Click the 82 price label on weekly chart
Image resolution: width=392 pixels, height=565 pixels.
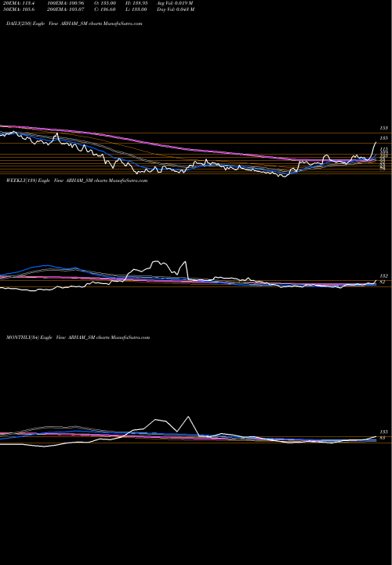pos(383,282)
